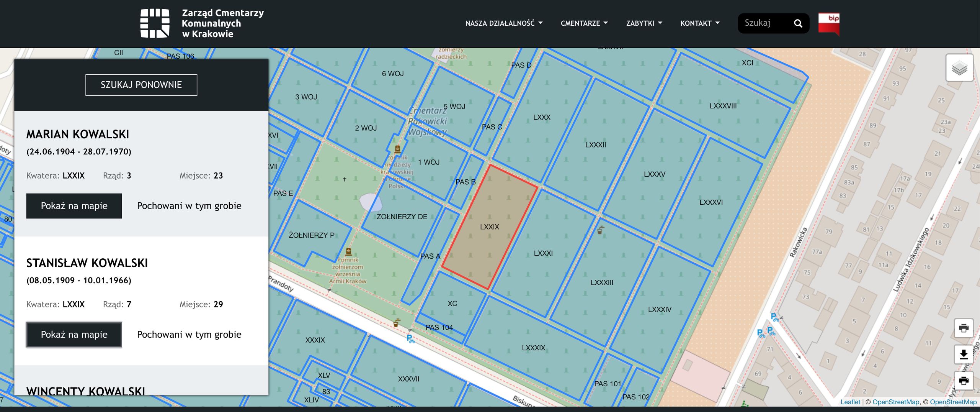Click the map download icon

pyautogui.click(x=964, y=355)
